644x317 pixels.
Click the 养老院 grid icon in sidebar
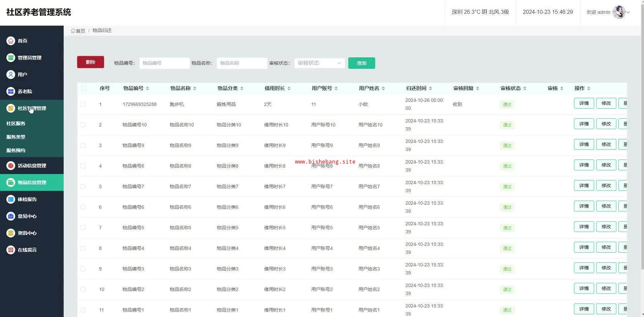11,91
